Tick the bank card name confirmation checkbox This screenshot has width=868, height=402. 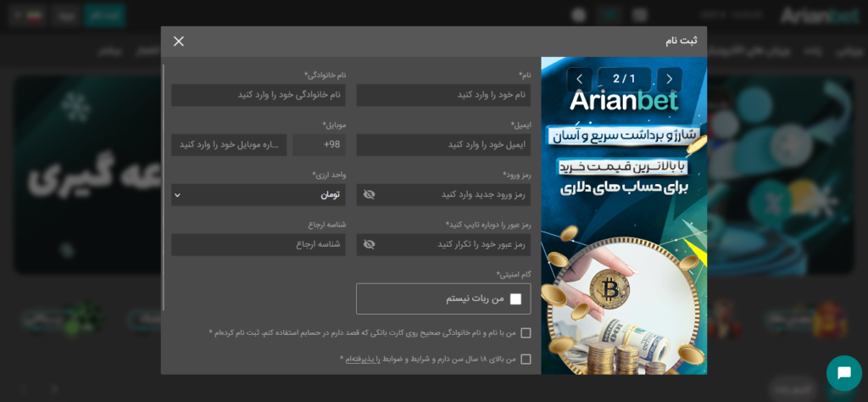pyautogui.click(x=526, y=332)
